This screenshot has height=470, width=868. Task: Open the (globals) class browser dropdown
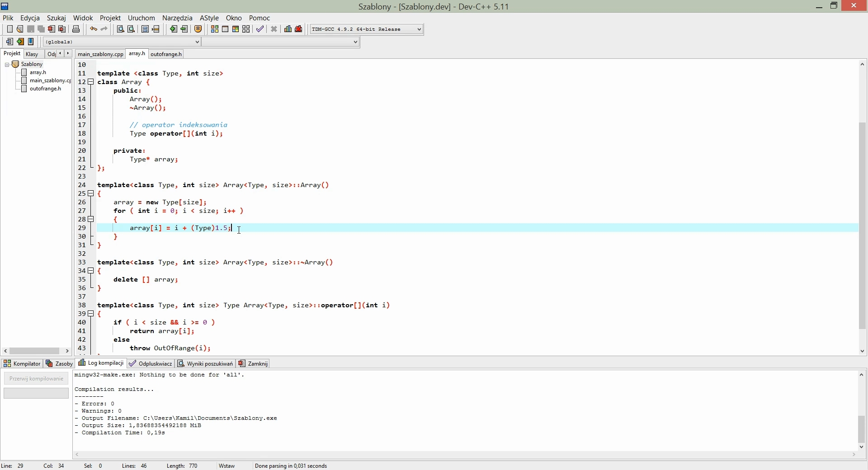(x=197, y=42)
